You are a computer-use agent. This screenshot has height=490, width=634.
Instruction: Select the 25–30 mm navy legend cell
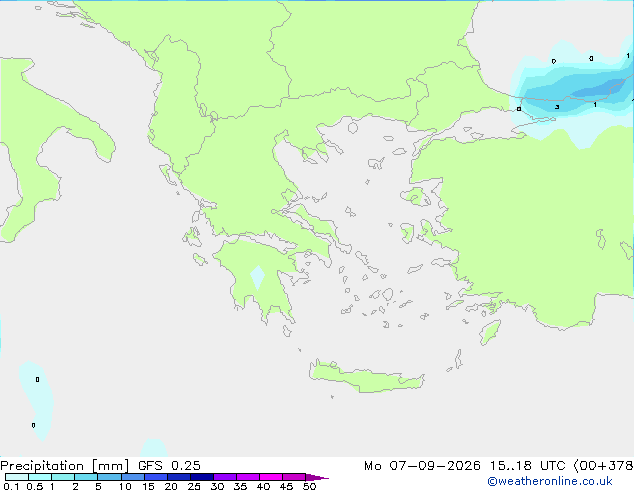pyautogui.click(x=202, y=477)
